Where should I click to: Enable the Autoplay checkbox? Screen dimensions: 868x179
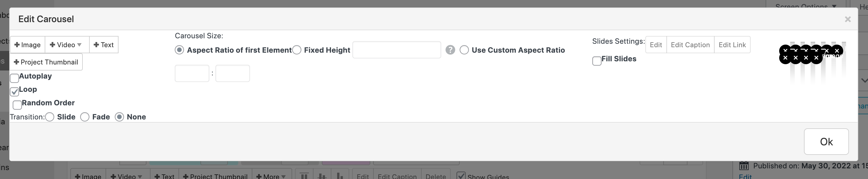point(14,78)
